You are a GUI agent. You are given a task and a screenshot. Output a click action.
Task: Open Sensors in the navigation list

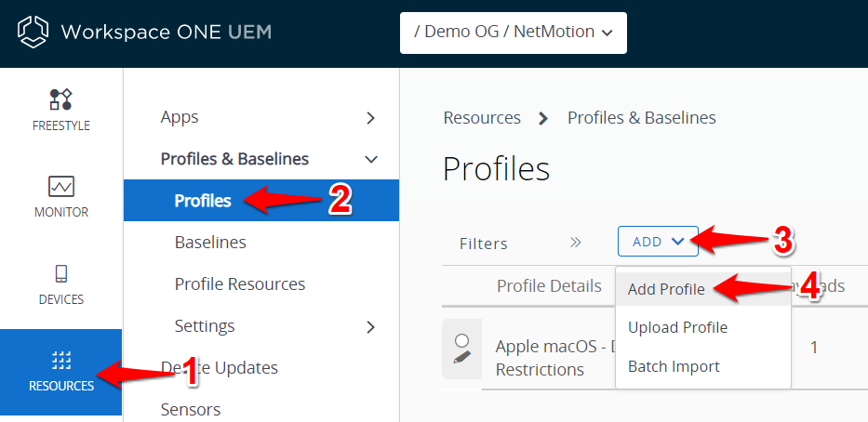pyautogui.click(x=191, y=410)
